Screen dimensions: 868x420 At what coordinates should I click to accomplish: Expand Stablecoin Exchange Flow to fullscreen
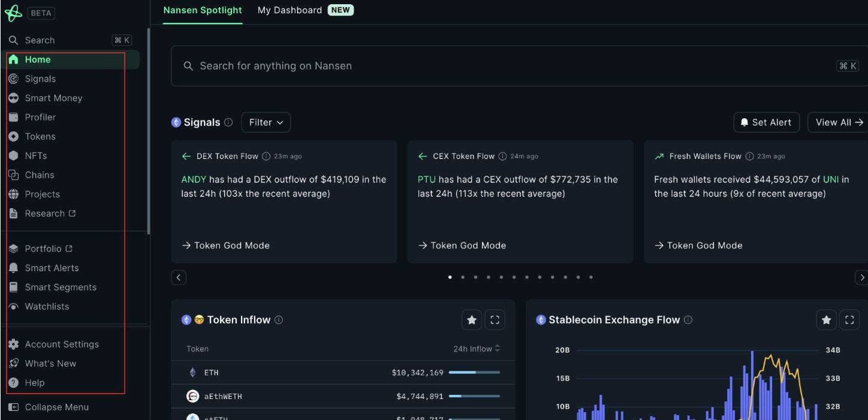pyautogui.click(x=849, y=320)
